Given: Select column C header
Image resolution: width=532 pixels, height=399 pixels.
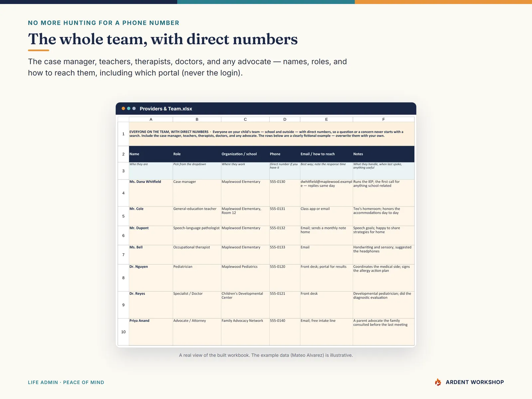Looking at the screenshot, I should click(x=245, y=119).
